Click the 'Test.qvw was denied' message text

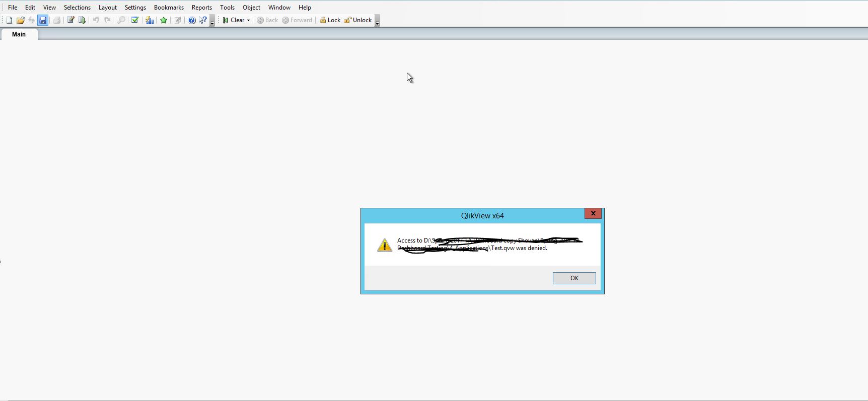pos(519,248)
